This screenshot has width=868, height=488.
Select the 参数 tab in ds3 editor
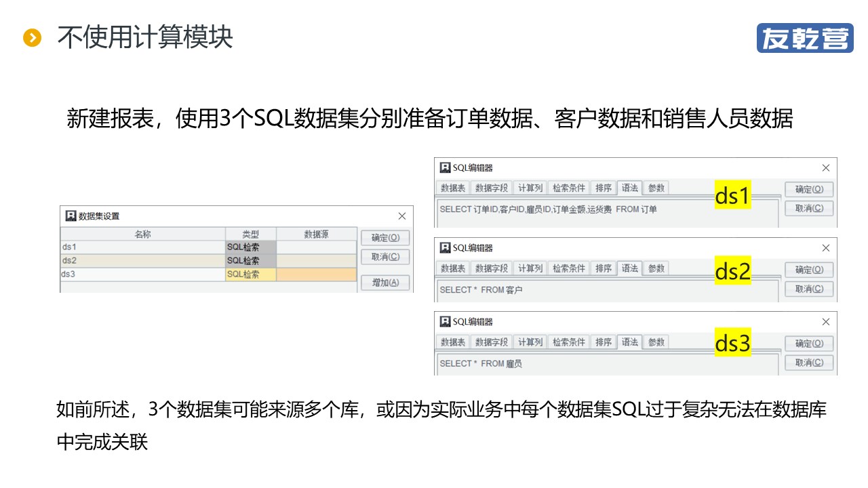[656, 342]
